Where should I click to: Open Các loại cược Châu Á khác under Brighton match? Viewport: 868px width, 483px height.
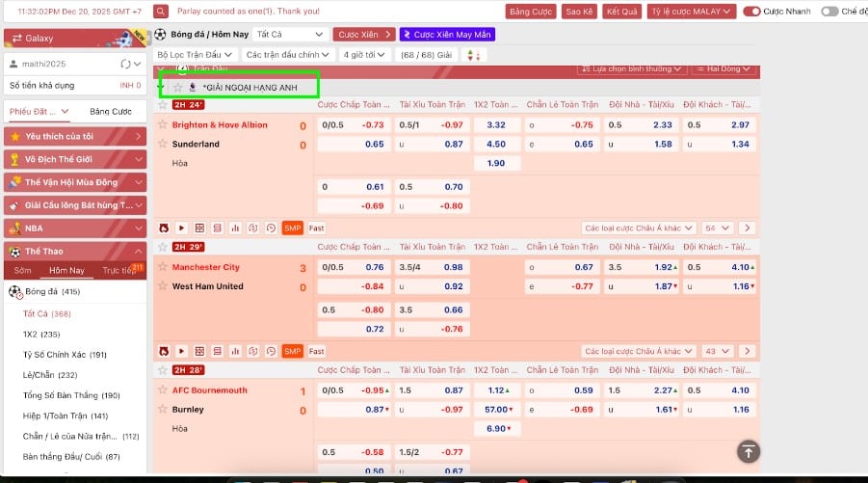pyautogui.click(x=639, y=228)
